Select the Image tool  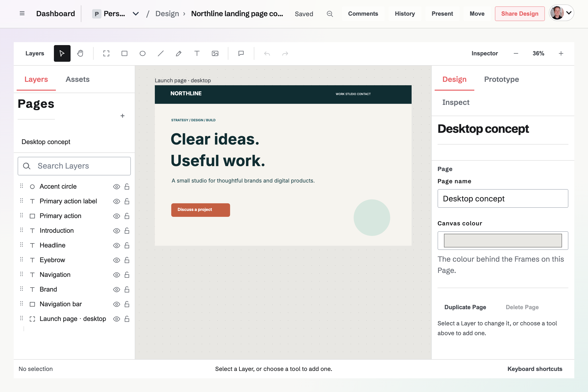point(215,53)
